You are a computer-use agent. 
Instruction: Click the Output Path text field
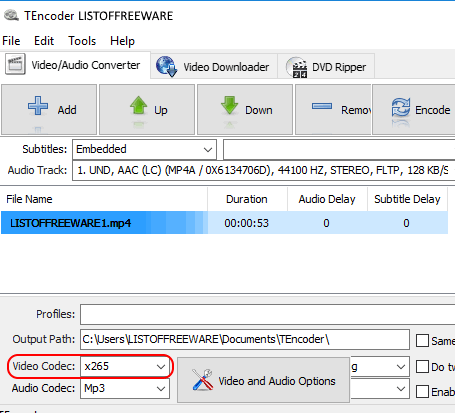click(245, 339)
